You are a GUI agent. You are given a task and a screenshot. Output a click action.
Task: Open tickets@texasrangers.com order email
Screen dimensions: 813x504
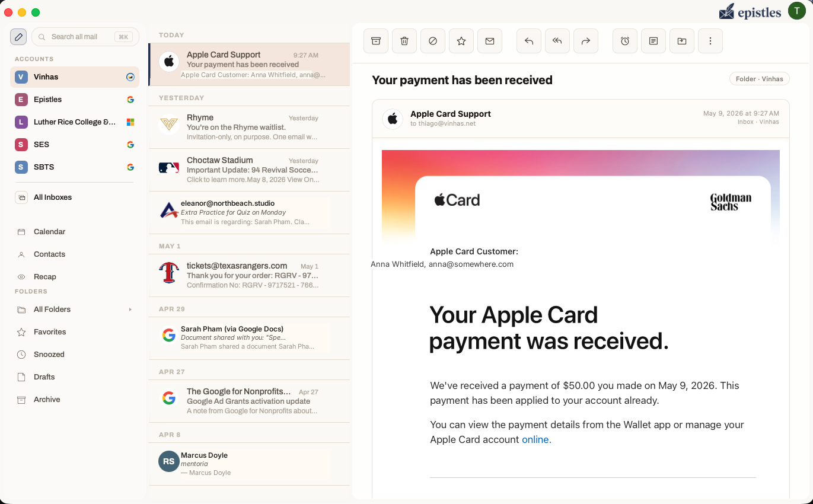(x=249, y=275)
